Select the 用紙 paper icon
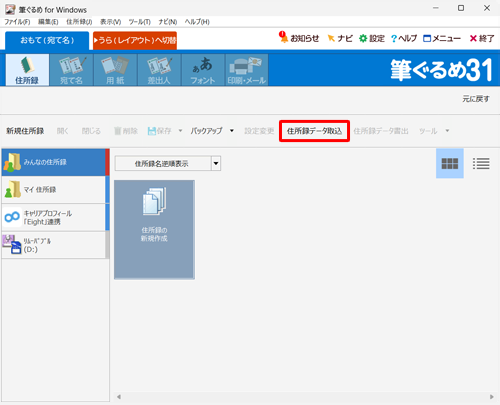 pos(115,70)
